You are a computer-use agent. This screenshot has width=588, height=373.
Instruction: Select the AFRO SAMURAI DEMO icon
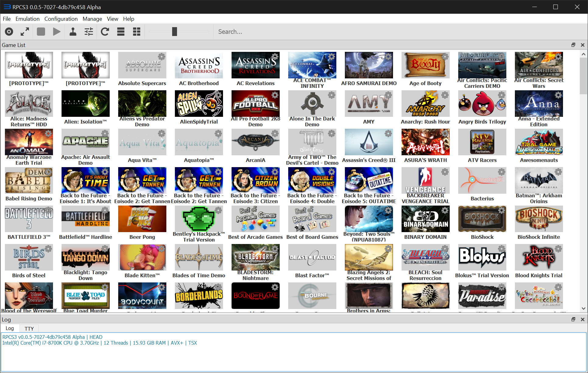point(369,65)
